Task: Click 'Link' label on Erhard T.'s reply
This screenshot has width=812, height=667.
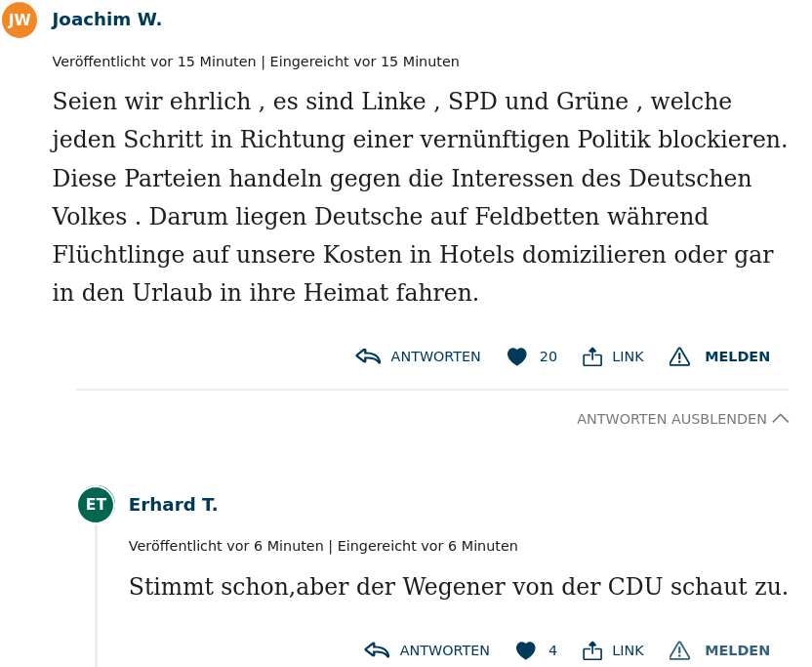Action: click(628, 650)
